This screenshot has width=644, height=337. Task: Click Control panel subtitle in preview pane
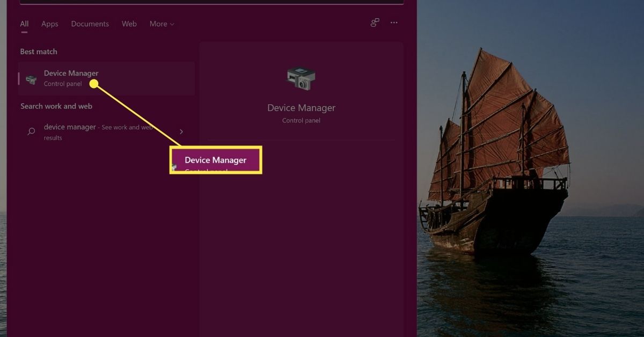coord(301,121)
